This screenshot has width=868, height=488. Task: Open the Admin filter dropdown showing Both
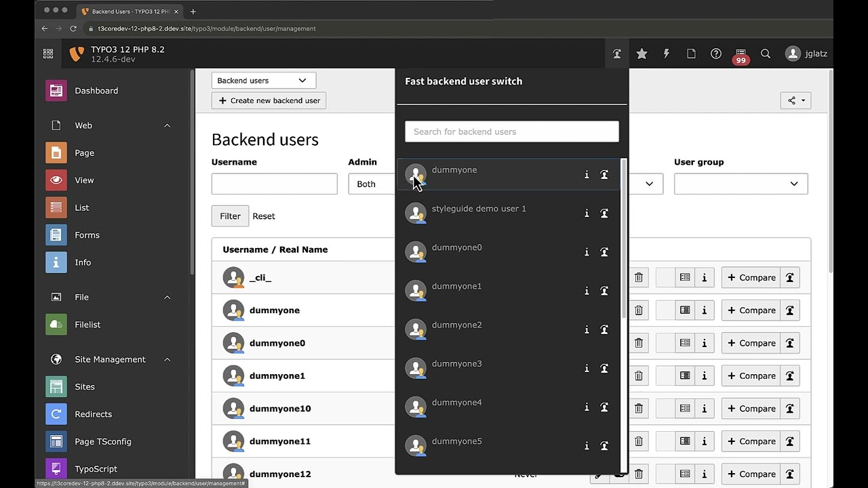pyautogui.click(x=371, y=184)
